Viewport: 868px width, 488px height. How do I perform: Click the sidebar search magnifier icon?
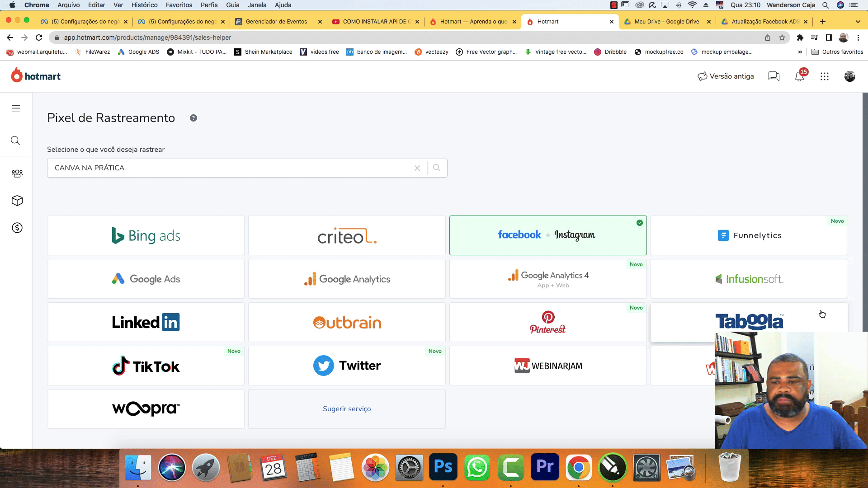[15, 141]
